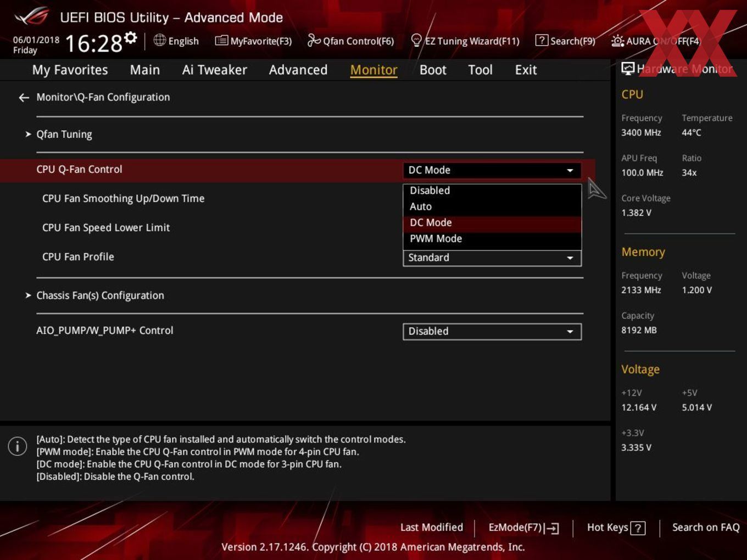Screen dimensions: 747x560
Task: Select CPU Fan Smoothing Up/Down Time row
Action: pos(123,198)
